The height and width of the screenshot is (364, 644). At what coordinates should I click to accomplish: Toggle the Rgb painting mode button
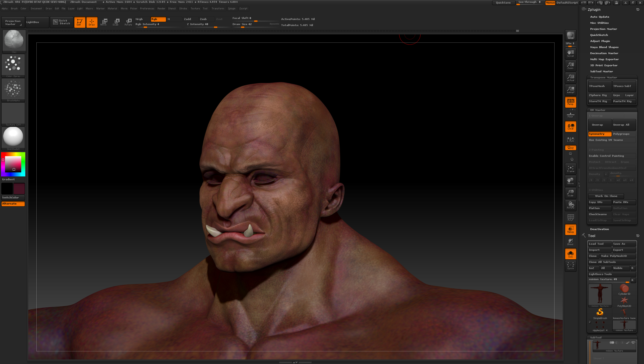coord(158,19)
